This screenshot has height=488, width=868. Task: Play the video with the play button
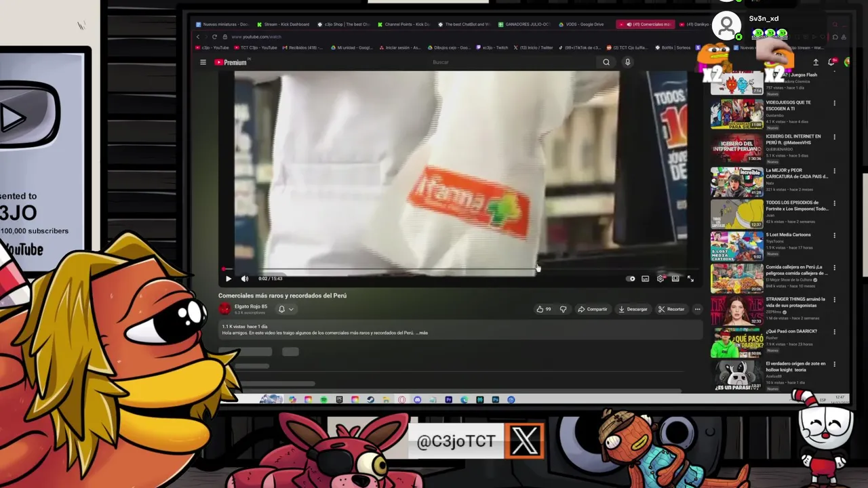pyautogui.click(x=228, y=279)
